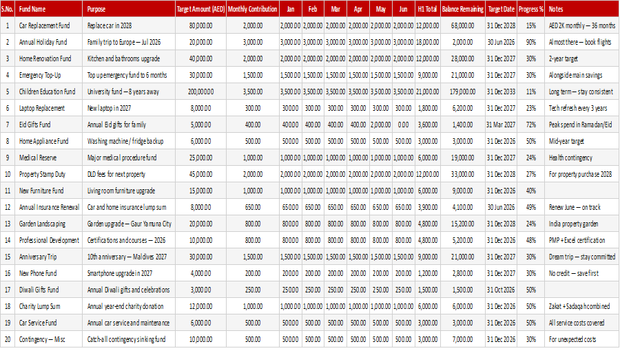Select the Progress % column header
Image resolution: width=620 pixels, height=364 pixels.
pyautogui.click(x=530, y=9)
